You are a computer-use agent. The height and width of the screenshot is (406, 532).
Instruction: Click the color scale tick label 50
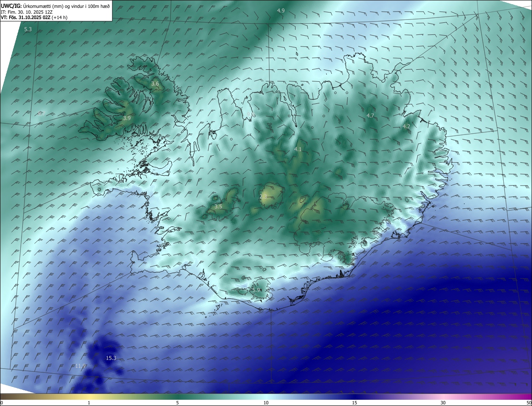(x=529, y=403)
